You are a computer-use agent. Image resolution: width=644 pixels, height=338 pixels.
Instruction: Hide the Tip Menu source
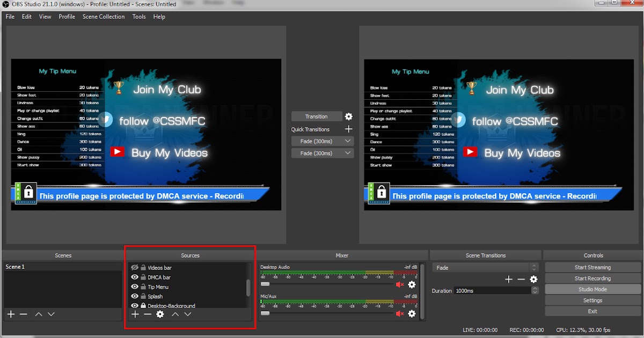135,287
